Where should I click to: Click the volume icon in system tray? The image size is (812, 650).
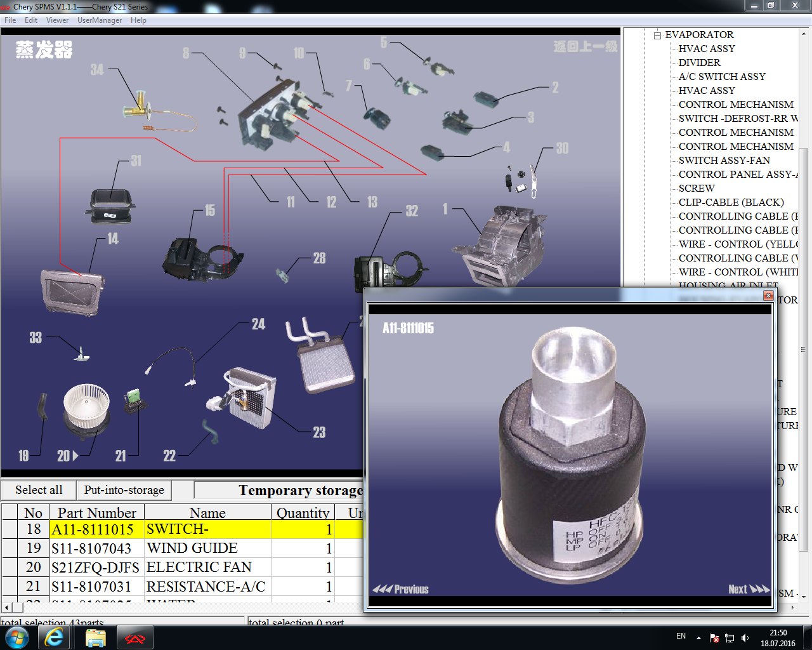click(x=745, y=638)
